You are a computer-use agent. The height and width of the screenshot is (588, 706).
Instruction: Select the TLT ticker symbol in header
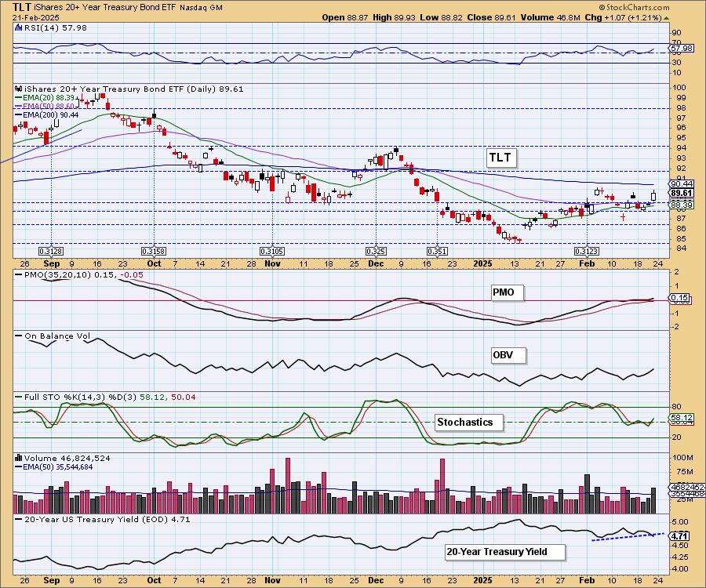tap(22, 7)
